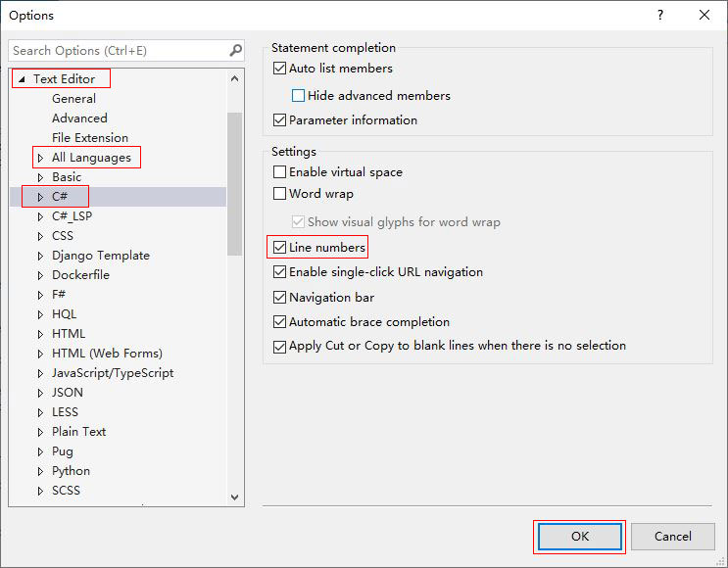Image resolution: width=728 pixels, height=568 pixels.
Task: Disable Automatic brace completion
Action: (280, 322)
